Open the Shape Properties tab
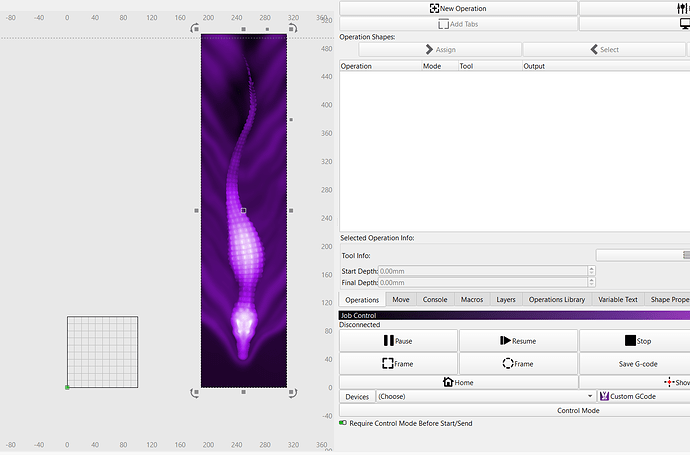The width and height of the screenshot is (690, 455). (x=669, y=300)
